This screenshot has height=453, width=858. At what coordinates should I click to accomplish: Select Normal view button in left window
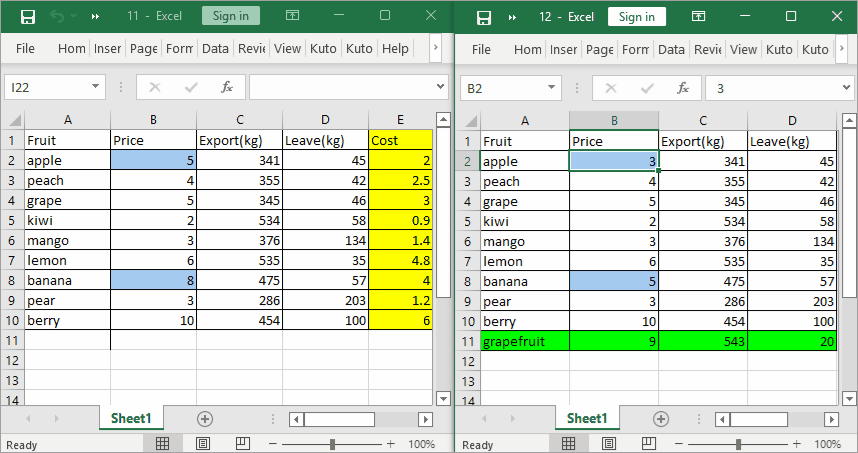point(162,443)
